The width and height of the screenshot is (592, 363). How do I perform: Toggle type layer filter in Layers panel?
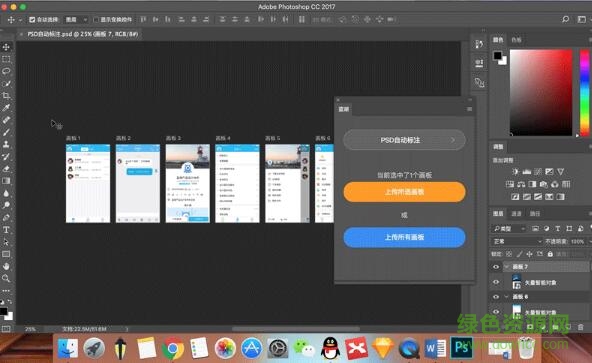pyautogui.click(x=558, y=229)
